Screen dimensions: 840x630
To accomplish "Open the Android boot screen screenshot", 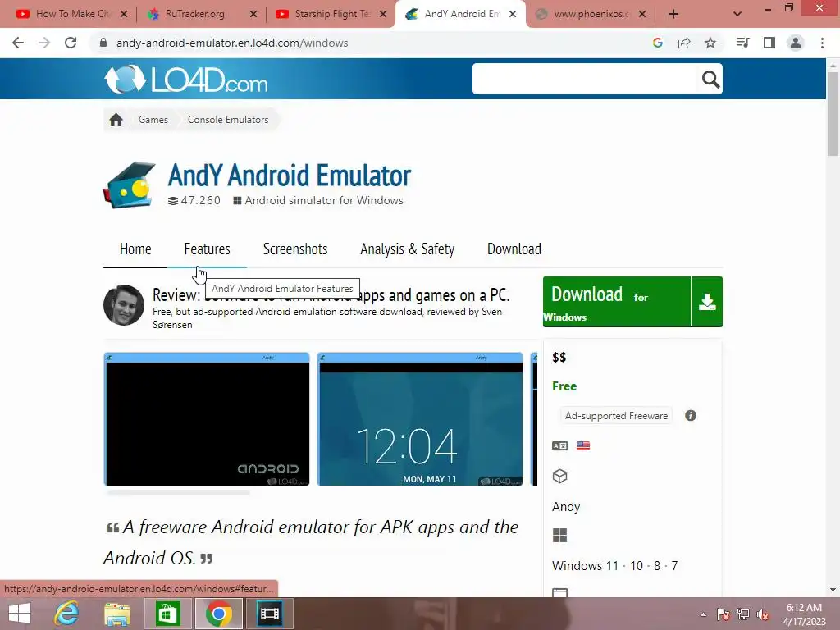I will tap(207, 419).
